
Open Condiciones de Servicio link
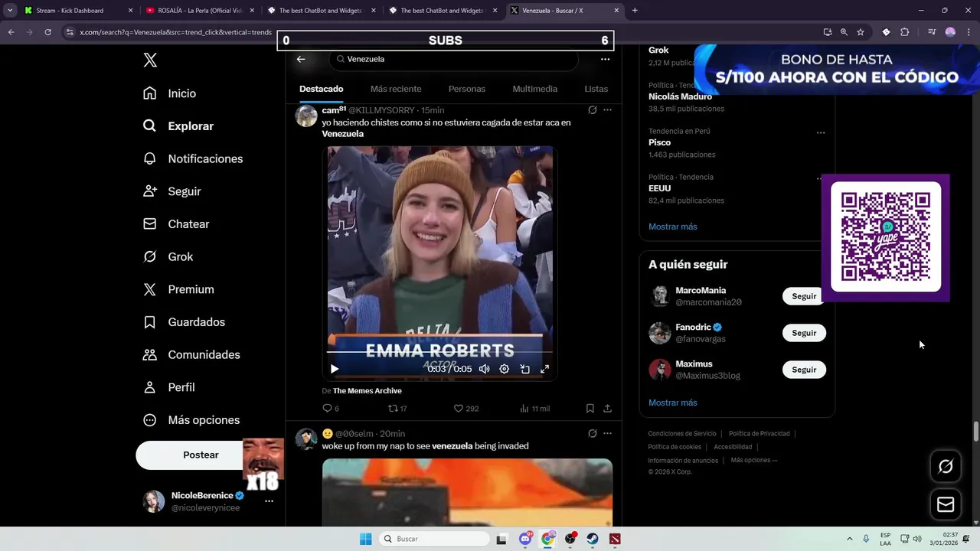click(x=682, y=434)
